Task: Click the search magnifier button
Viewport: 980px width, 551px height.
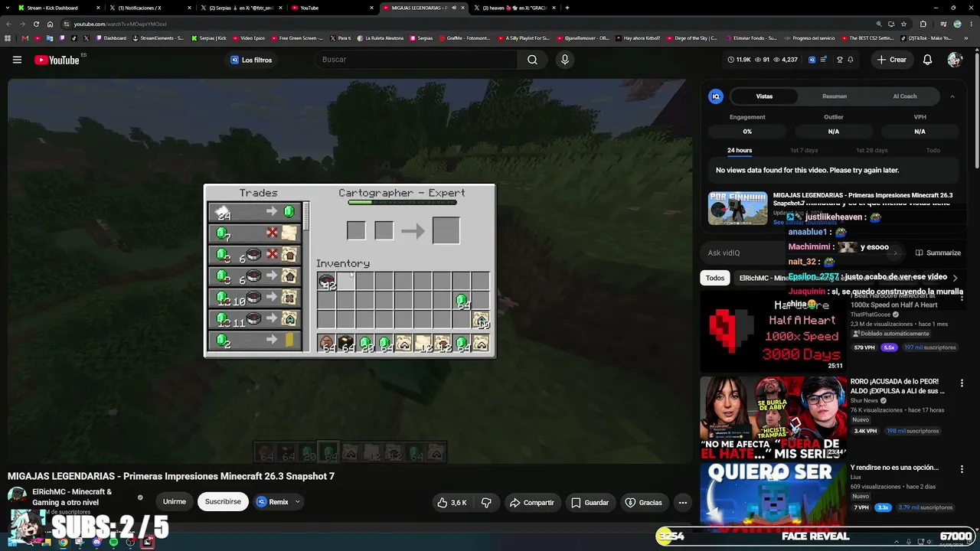Action: point(532,60)
